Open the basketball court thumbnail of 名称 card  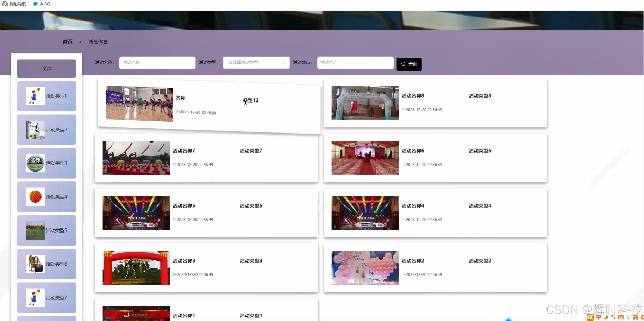pos(139,104)
